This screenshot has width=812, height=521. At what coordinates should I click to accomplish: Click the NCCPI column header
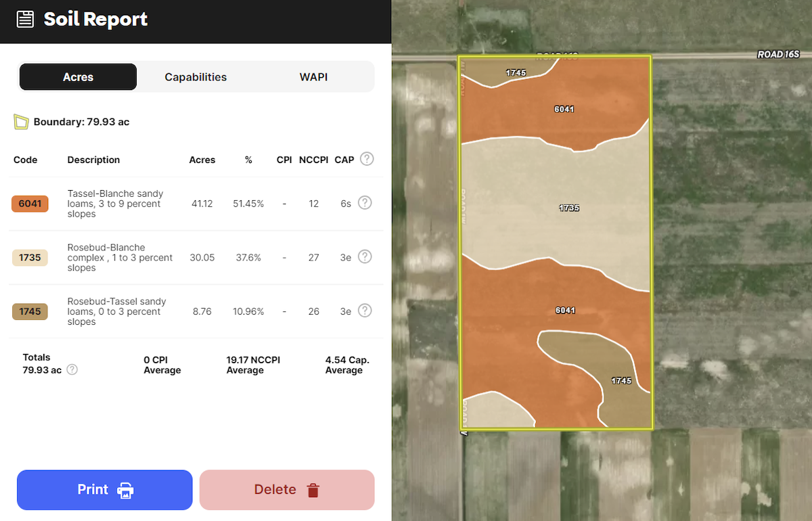(x=313, y=160)
